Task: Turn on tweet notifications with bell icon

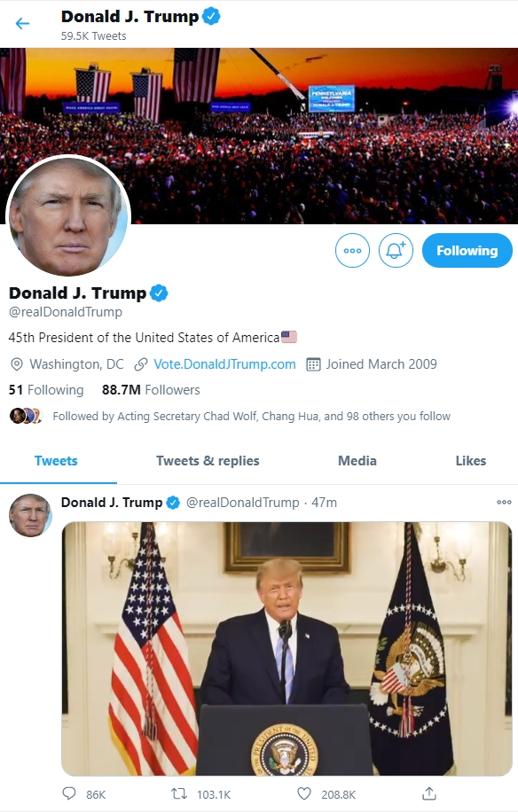Action: (x=396, y=250)
